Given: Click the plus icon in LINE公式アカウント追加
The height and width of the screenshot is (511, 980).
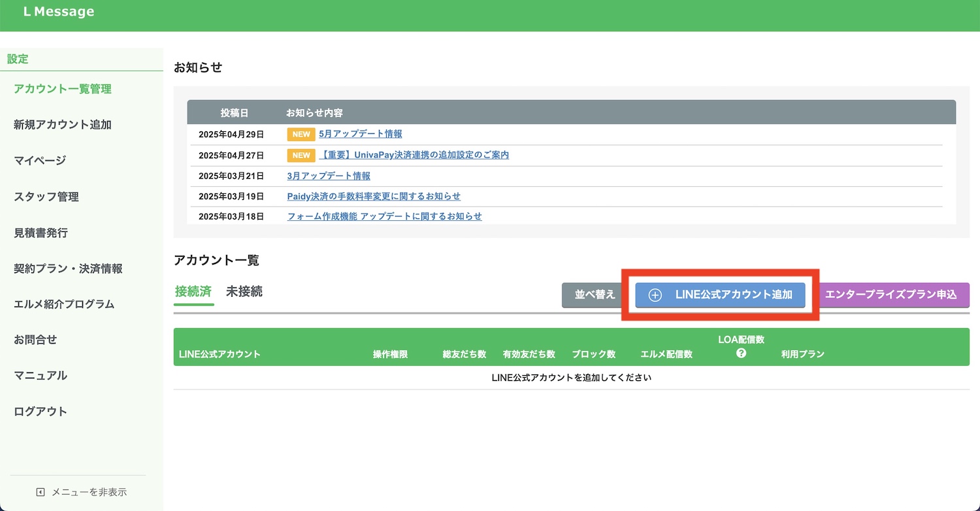Looking at the screenshot, I should click(655, 295).
